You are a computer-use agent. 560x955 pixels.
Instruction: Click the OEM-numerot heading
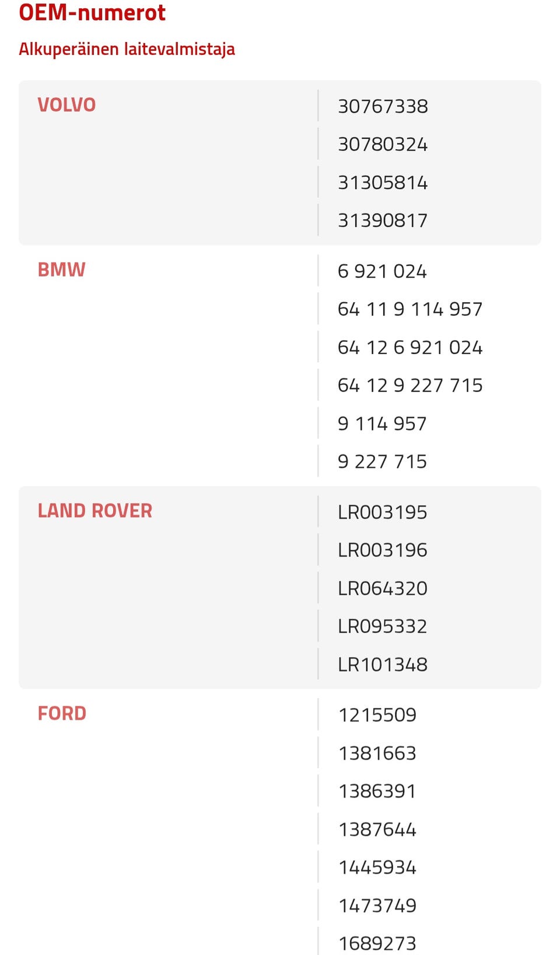pyautogui.click(x=92, y=12)
